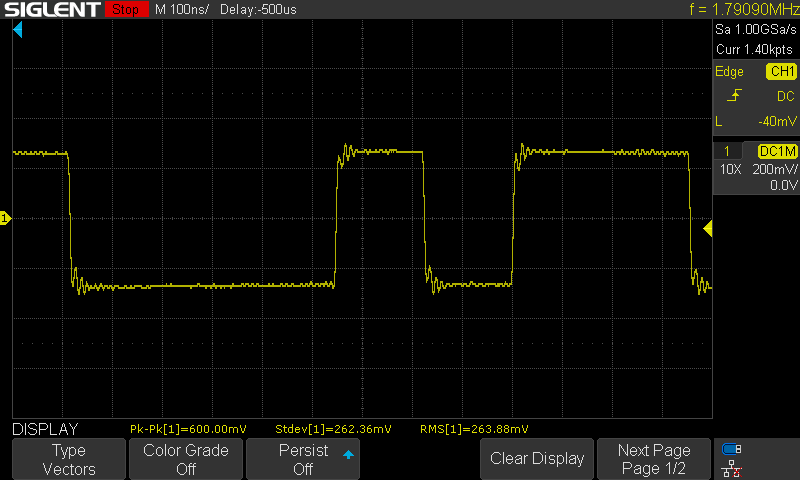Open the Type Vectors display option

[69, 459]
